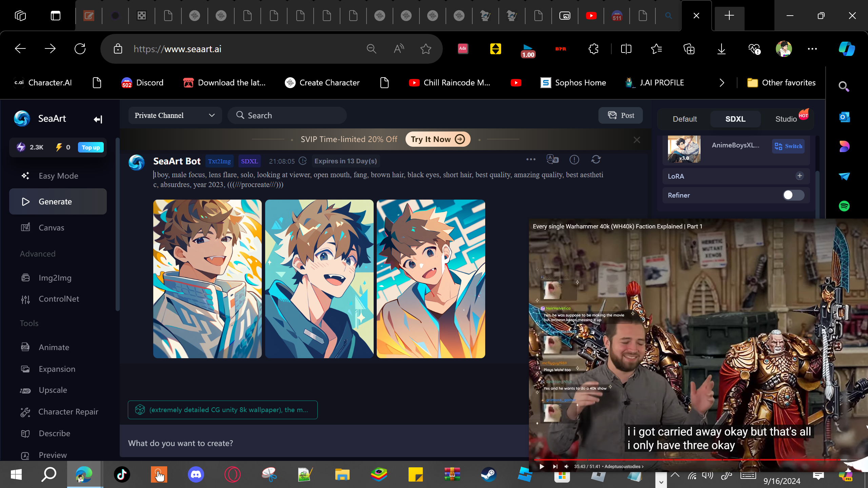Open the Expansion tool

tap(58, 369)
